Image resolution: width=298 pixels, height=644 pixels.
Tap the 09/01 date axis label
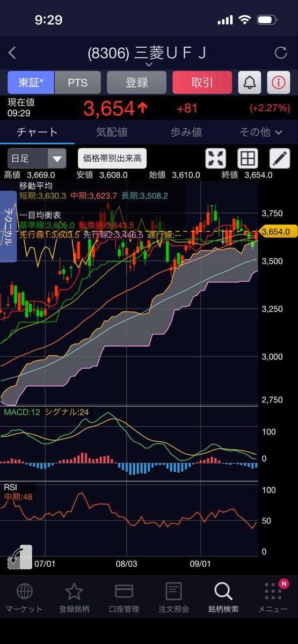coord(200,565)
